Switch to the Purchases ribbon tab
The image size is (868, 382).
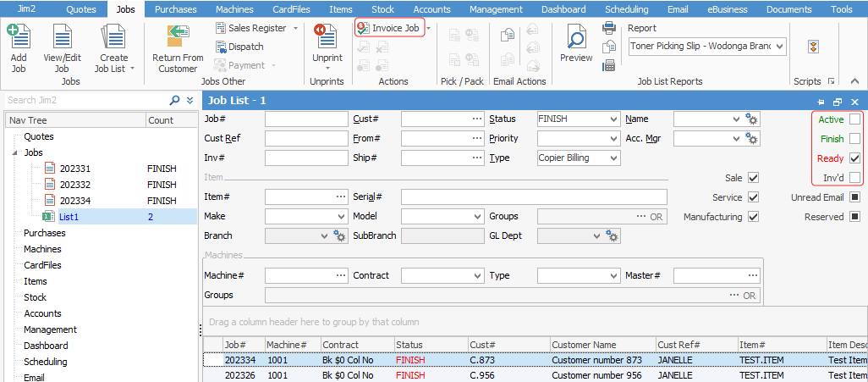[175, 9]
